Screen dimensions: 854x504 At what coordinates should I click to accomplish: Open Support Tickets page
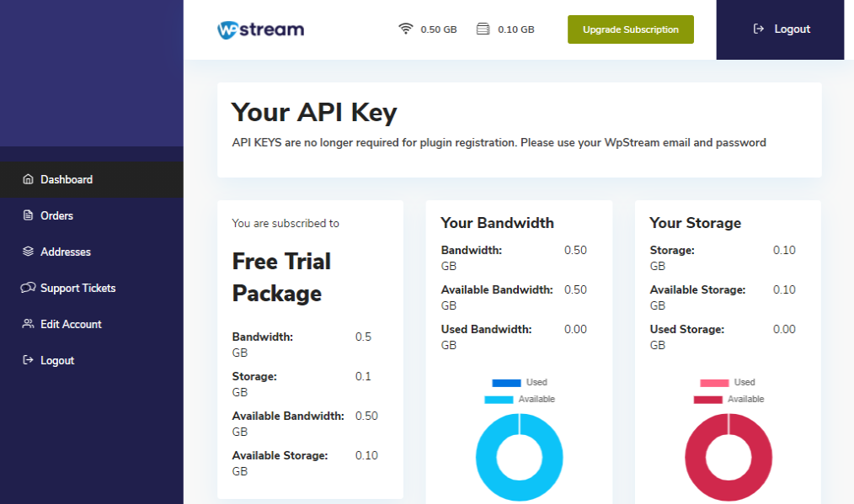[77, 288]
